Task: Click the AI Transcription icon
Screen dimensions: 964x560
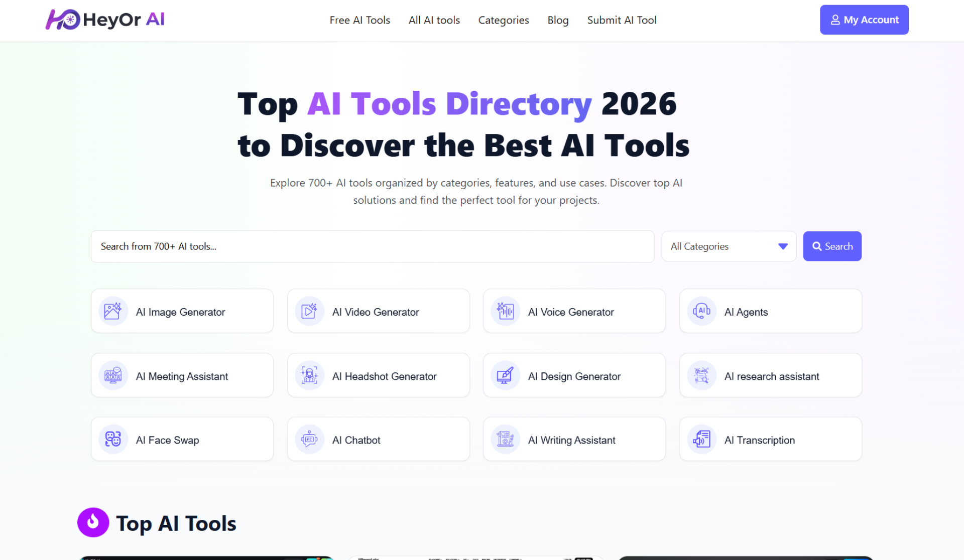Action: [701, 440]
